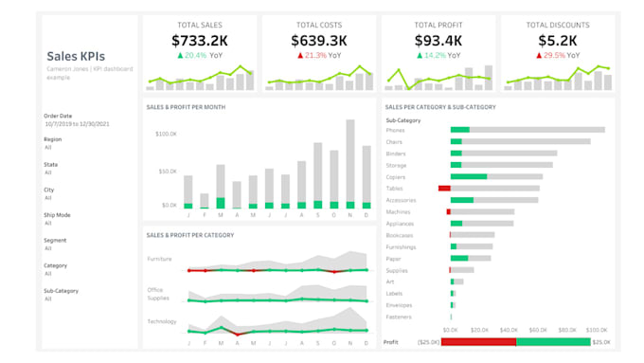This screenshot has width=644, height=363.
Task: Open the Segment filter set to All
Action: (x=48, y=248)
